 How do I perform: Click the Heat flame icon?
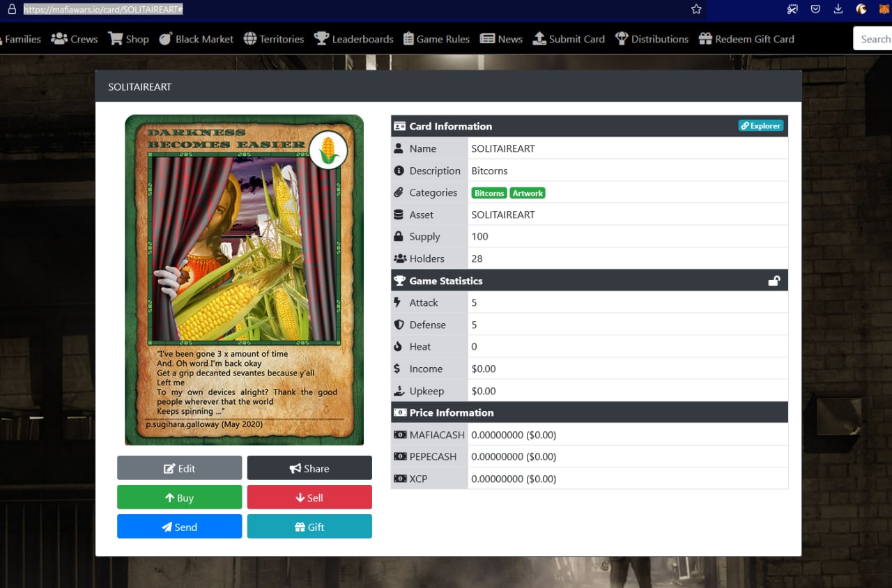(399, 346)
